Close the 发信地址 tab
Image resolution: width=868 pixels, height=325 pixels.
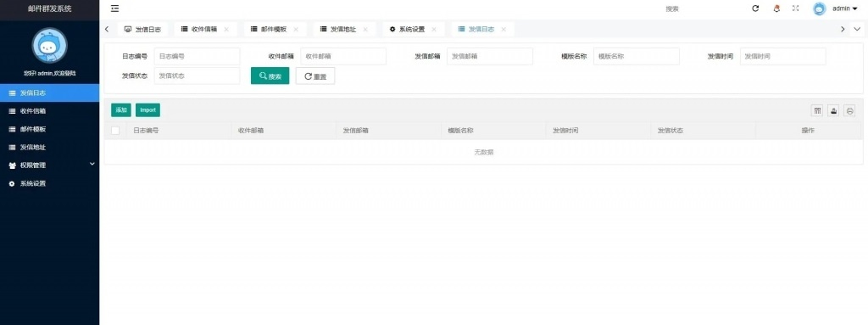pos(365,30)
